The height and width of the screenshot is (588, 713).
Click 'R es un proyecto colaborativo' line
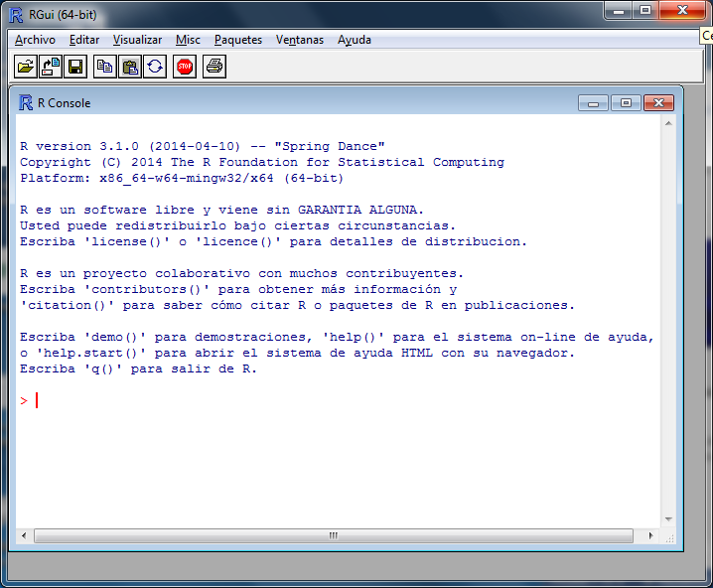241,273
